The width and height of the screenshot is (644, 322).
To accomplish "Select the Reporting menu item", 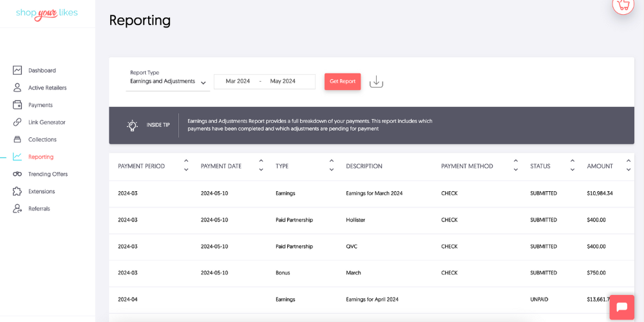I will (41, 157).
